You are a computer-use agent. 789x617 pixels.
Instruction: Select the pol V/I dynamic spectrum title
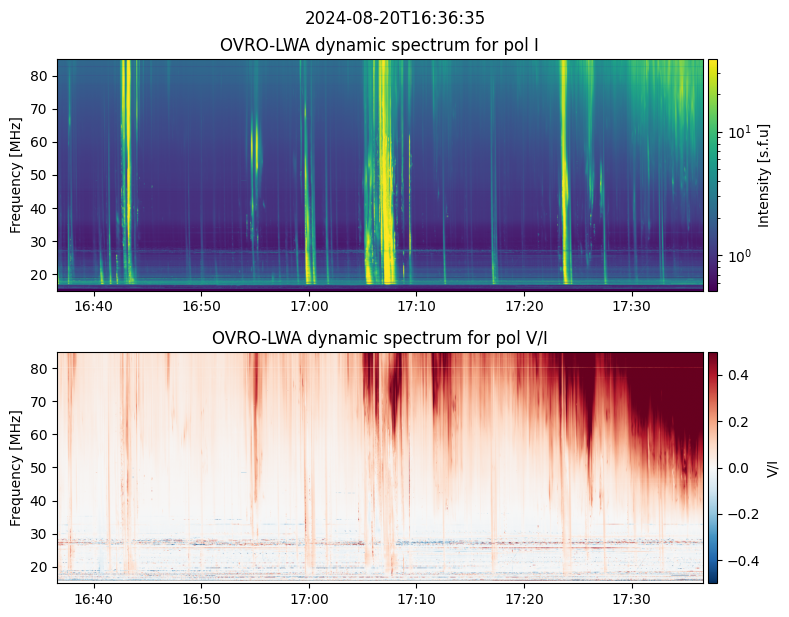(x=379, y=338)
